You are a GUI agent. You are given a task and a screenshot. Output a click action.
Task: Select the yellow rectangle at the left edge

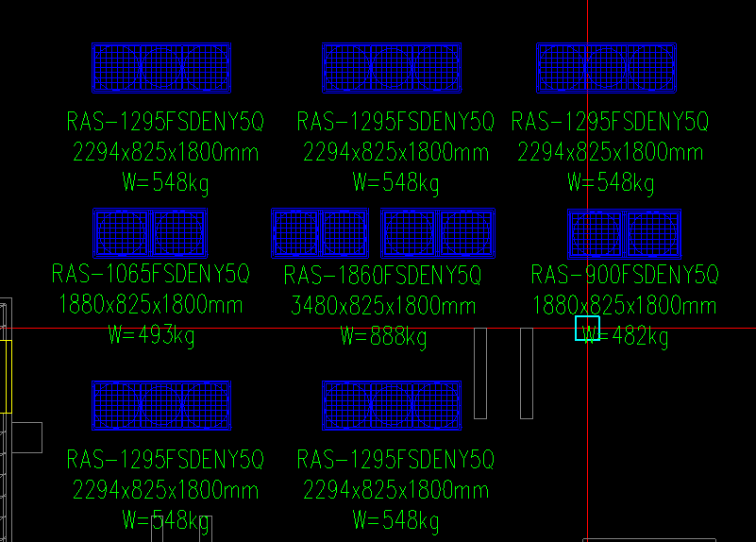tap(6, 377)
